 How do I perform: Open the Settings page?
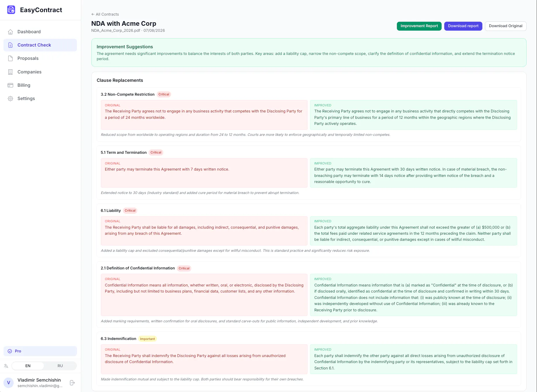coord(40,99)
